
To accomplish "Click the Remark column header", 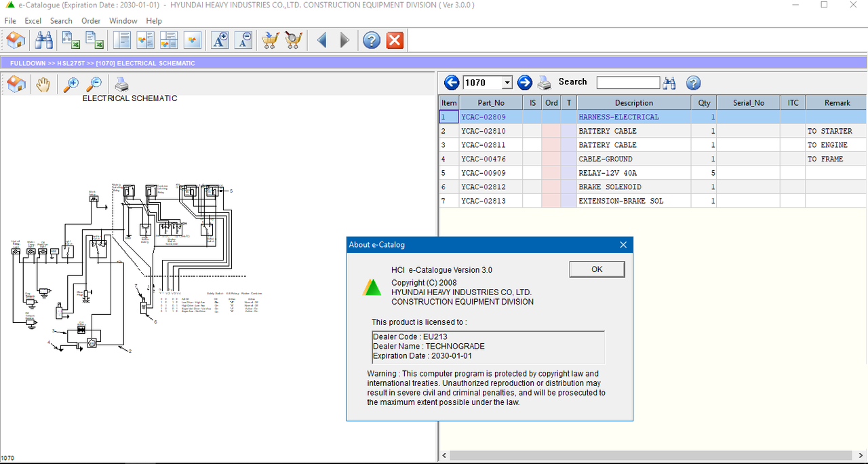I will point(837,103).
